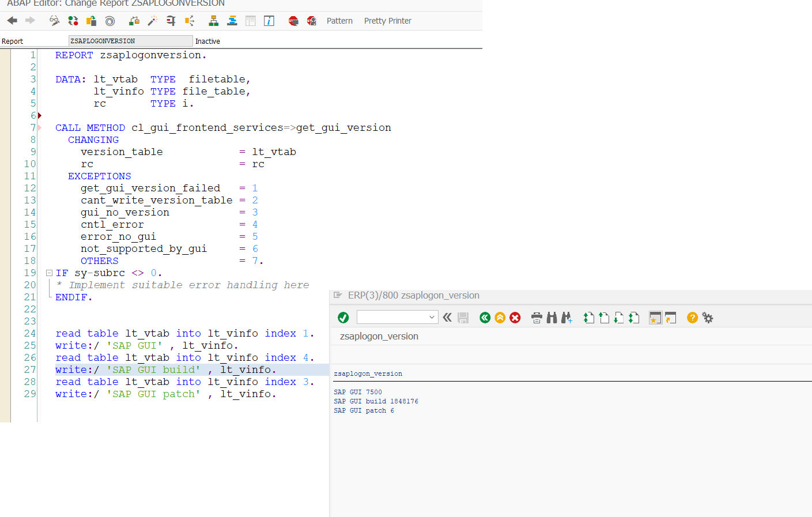Click the Direct Processing test icon
Screen dimensions: 812x517
tap(171, 21)
